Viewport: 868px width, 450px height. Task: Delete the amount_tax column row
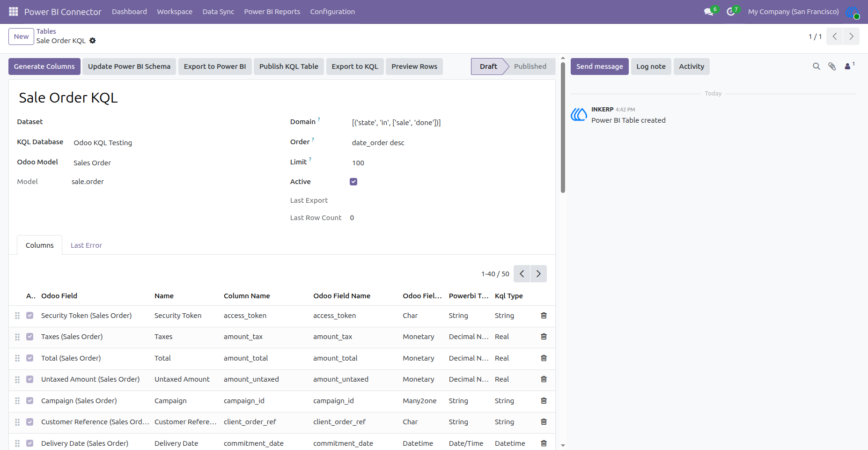tap(544, 337)
